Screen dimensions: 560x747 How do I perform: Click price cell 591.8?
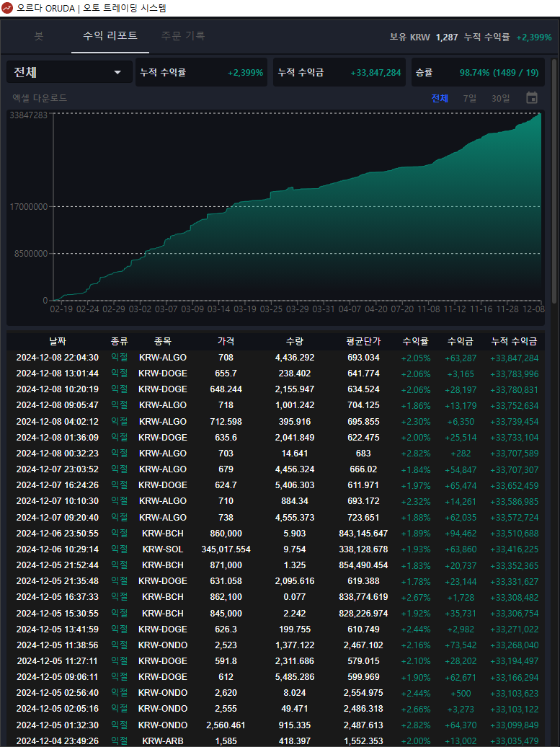[x=226, y=661]
